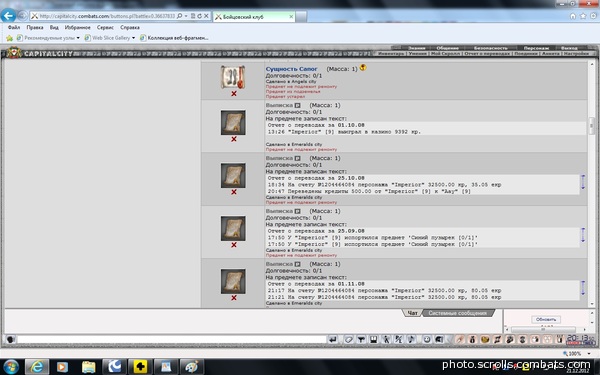The width and height of the screenshot is (600, 375).
Task: Click the smiley face icon in chat toolbar
Action: [x=427, y=339]
